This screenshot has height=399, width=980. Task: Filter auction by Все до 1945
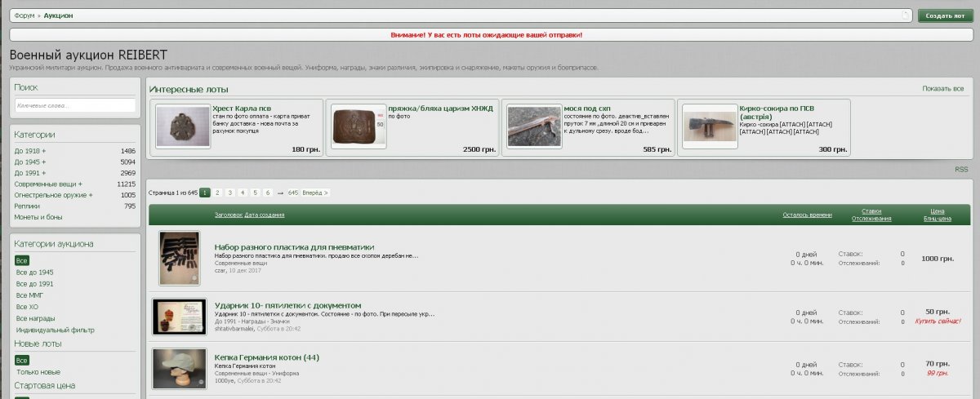tap(35, 272)
